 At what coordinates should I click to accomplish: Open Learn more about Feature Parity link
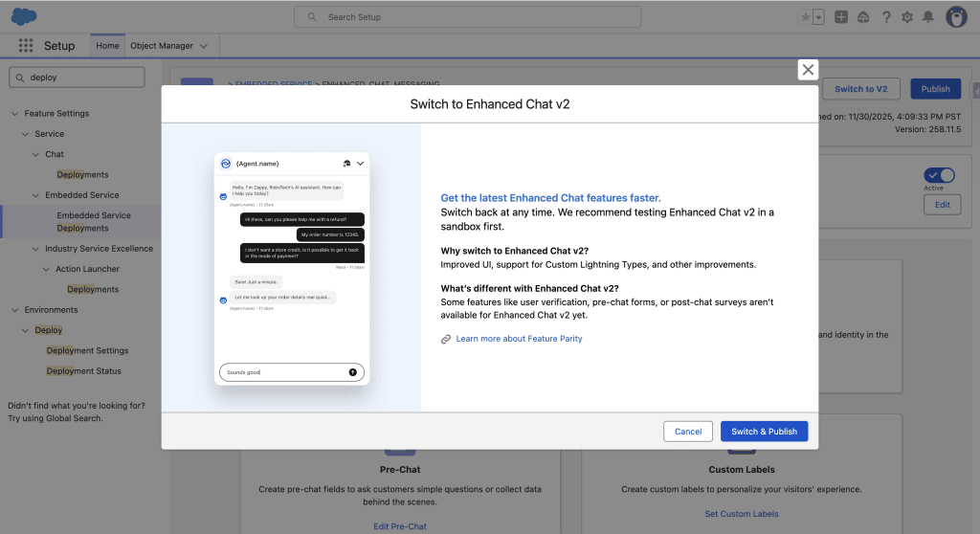click(519, 339)
